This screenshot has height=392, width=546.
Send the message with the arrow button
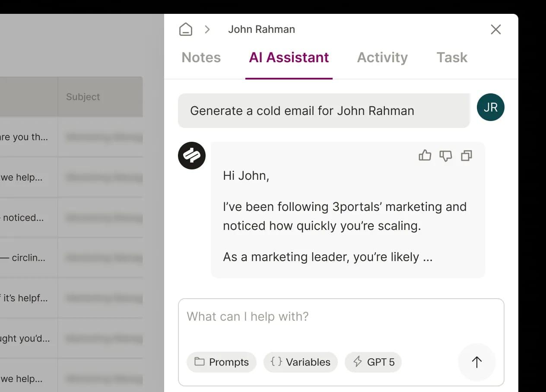coord(477,362)
